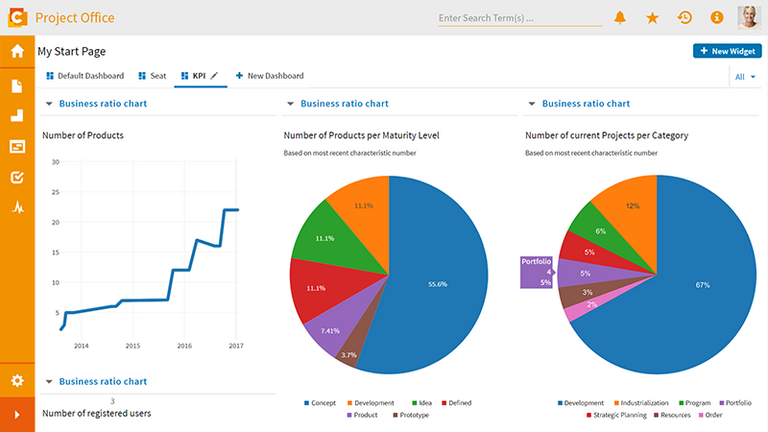Screen dimensions: 768x432
Task: Switch to the Default Dashboard tab
Action: click(85, 76)
